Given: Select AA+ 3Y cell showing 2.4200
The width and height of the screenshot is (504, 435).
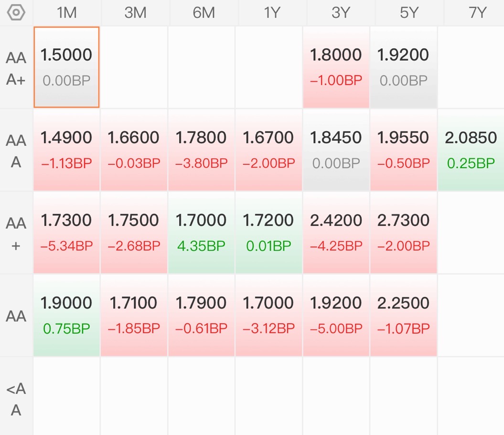Looking at the screenshot, I should 336,233.
